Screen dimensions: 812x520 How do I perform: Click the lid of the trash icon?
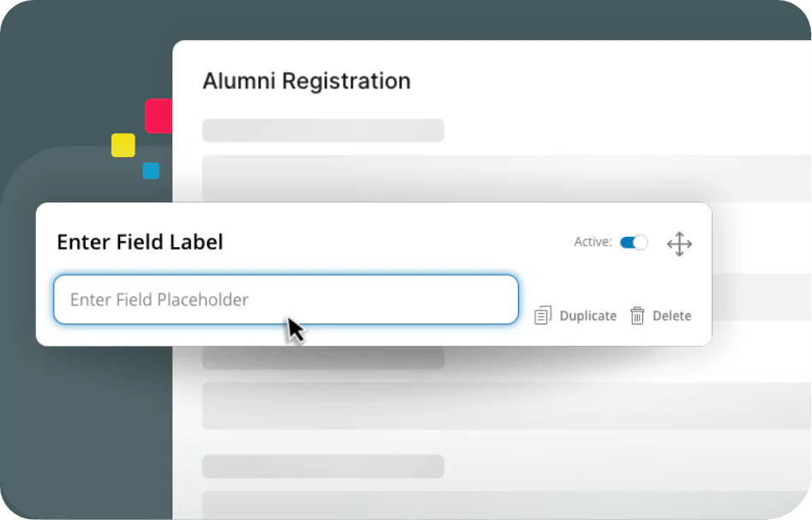(637, 310)
